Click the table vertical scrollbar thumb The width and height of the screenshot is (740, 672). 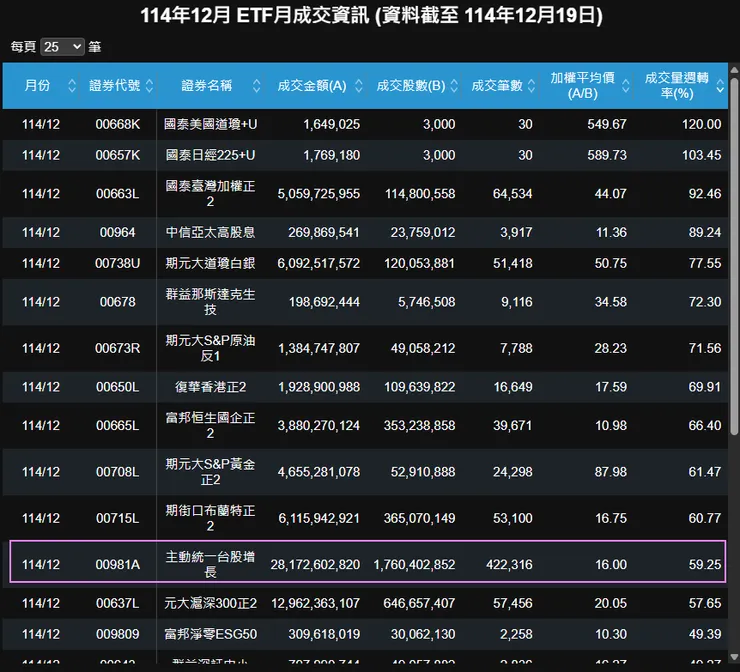[x=734, y=256]
